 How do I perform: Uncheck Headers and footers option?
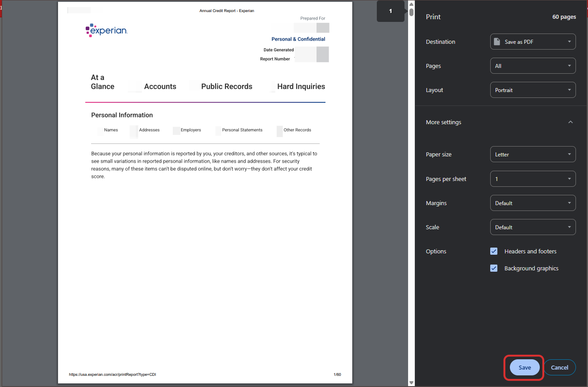tap(494, 251)
